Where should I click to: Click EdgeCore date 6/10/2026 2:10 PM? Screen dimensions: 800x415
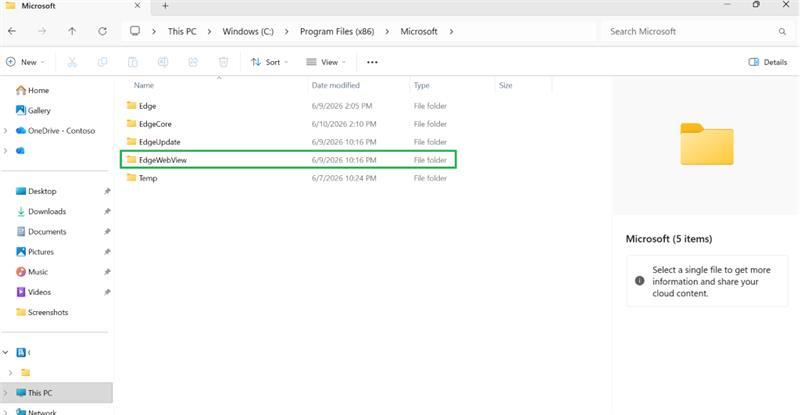pyautogui.click(x=344, y=124)
